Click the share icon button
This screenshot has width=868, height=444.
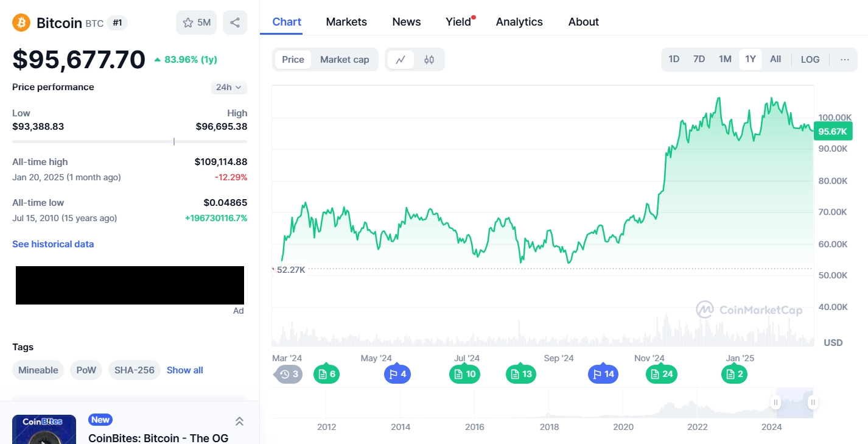coord(235,23)
